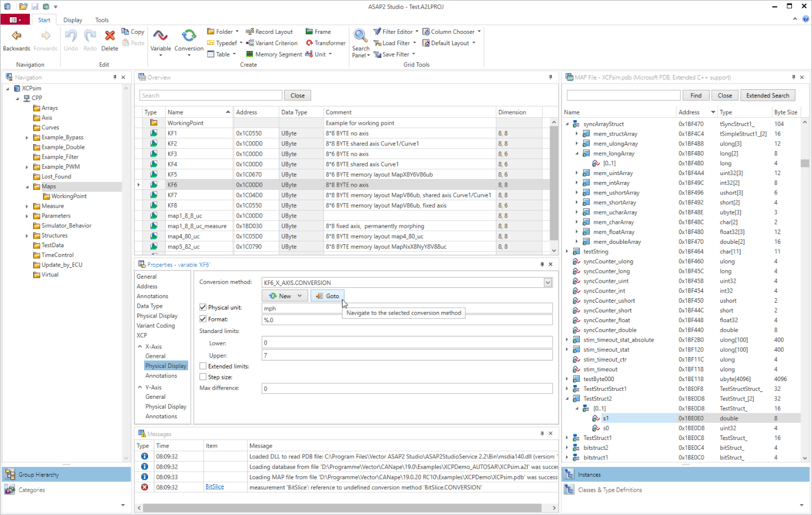
Task: Switch to the Tools ribbon tab
Action: 102,20
